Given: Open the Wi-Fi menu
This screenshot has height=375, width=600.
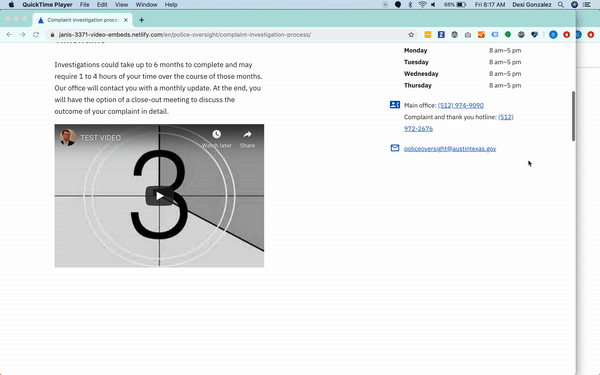Looking at the screenshot, I should pyautogui.click(x=422, y=5).
